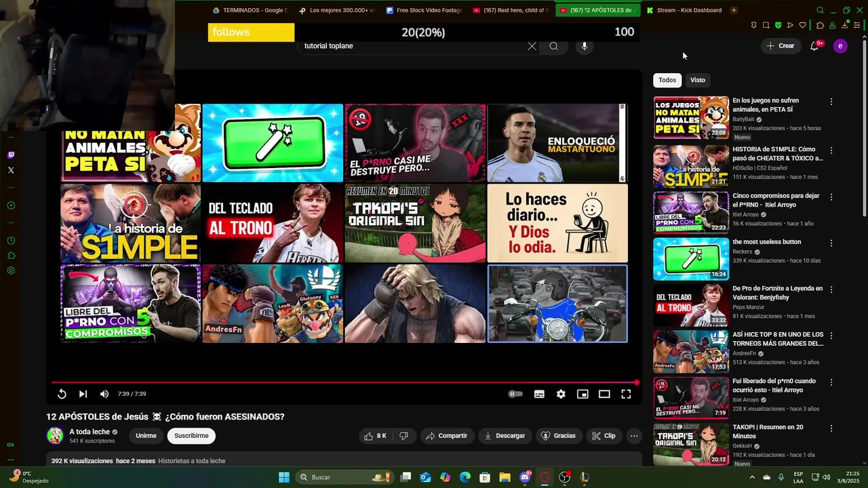The height and width of the screenshot is (488, 868).
Task: Open the sidebar player icon
Action: [11, 205]
